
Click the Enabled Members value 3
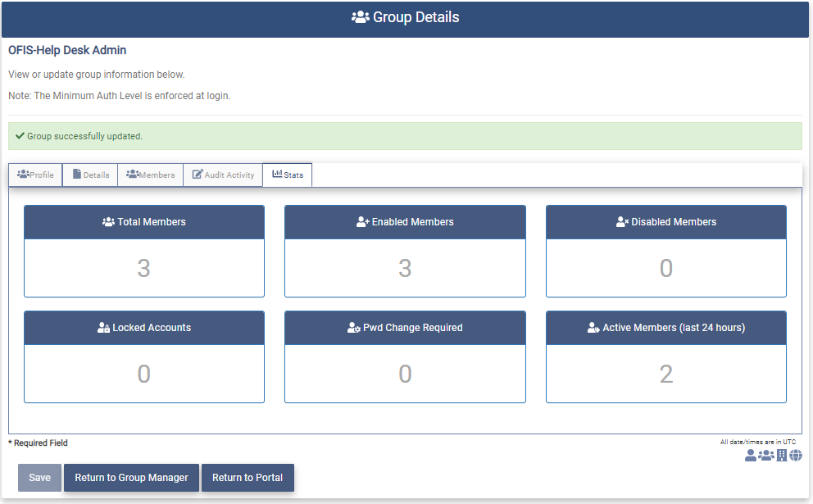point(405,268)
